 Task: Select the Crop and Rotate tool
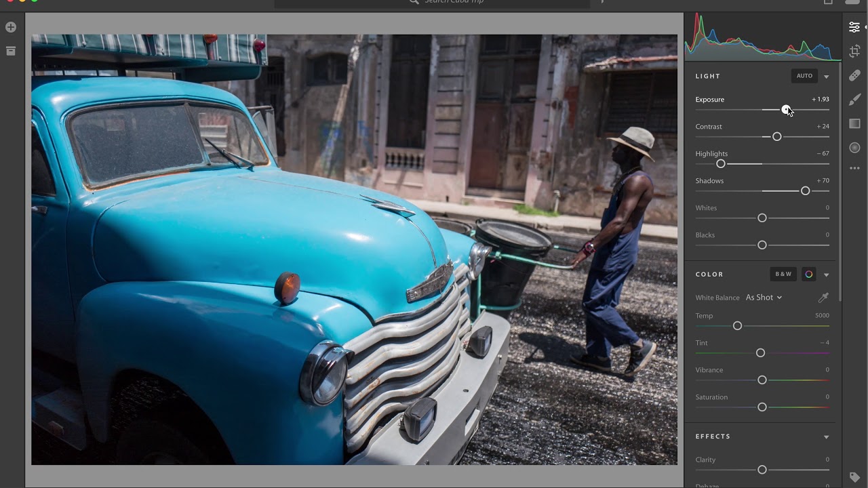pyautogui.click(x=854, y=52)
